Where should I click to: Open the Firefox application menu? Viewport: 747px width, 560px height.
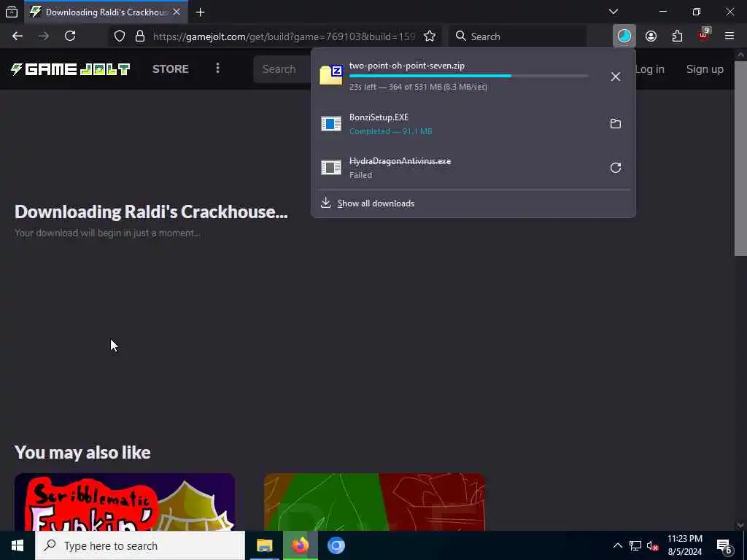pos(729,36)
